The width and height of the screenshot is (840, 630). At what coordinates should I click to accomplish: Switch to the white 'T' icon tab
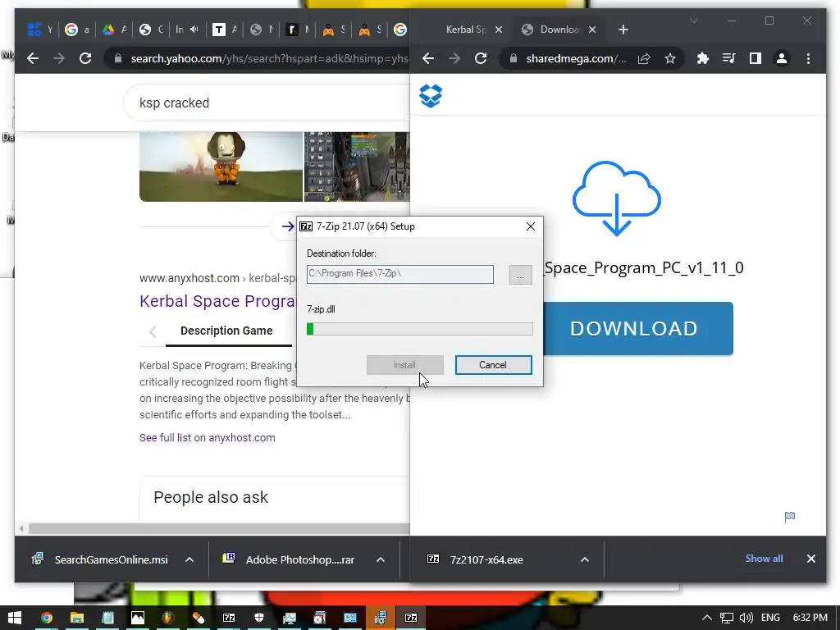coord(224,30)
